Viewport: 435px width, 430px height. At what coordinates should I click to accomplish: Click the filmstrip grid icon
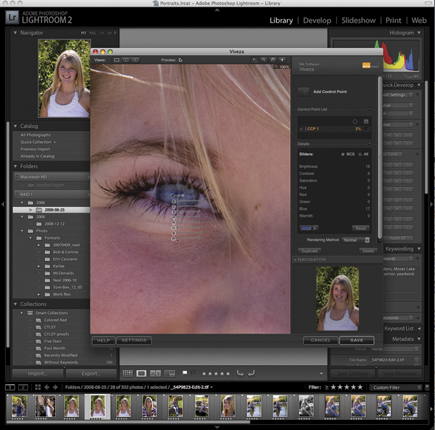click(38, 387)
